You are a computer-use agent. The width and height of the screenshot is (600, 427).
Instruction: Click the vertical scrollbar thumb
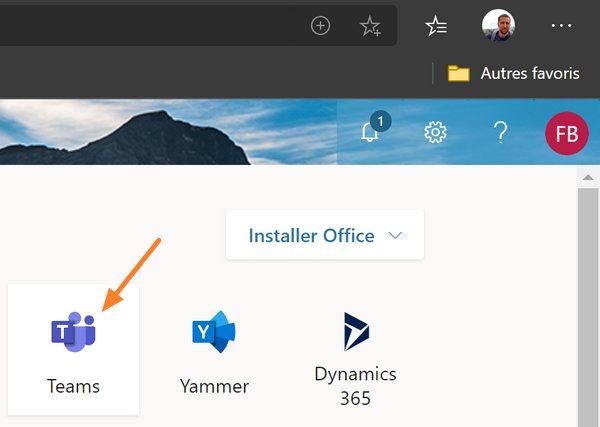[x=588, y=307]
